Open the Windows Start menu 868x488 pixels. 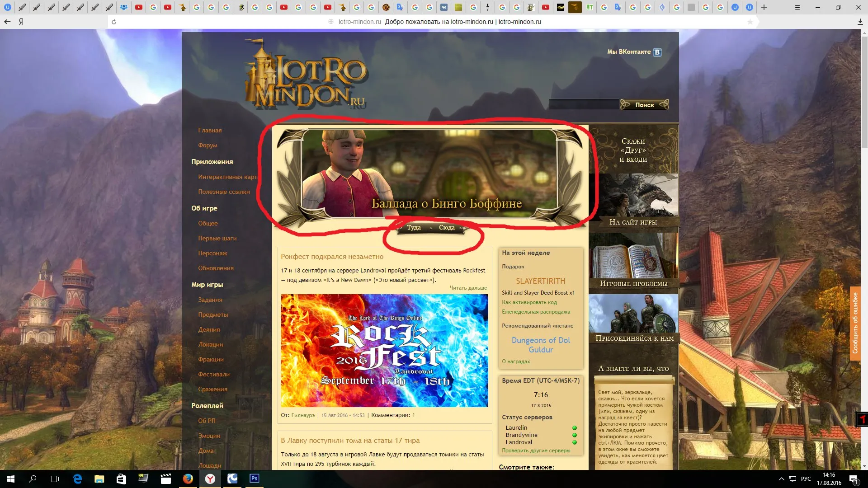pos(11,479)
